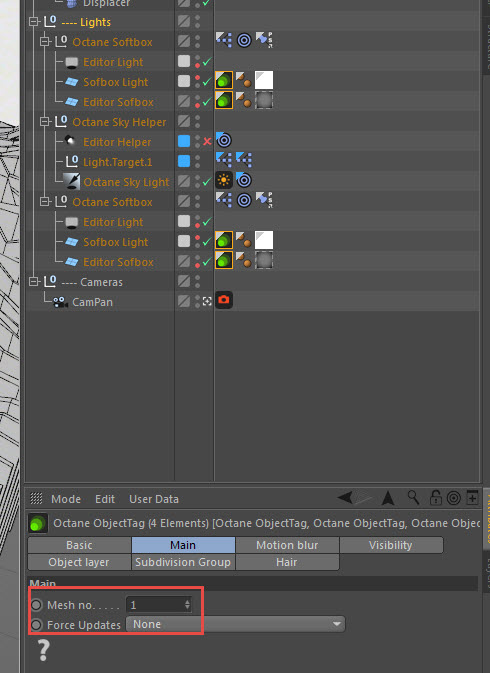Open the Object layer tab
This screenshot has width=490, height=673.
coord(79,562)
